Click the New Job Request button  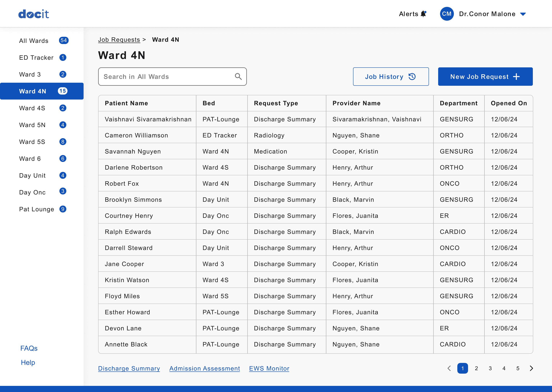click(x=485, y=77)
